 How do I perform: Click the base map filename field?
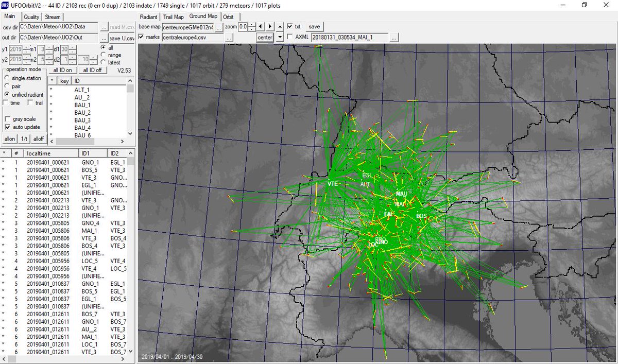click(187, 27)
